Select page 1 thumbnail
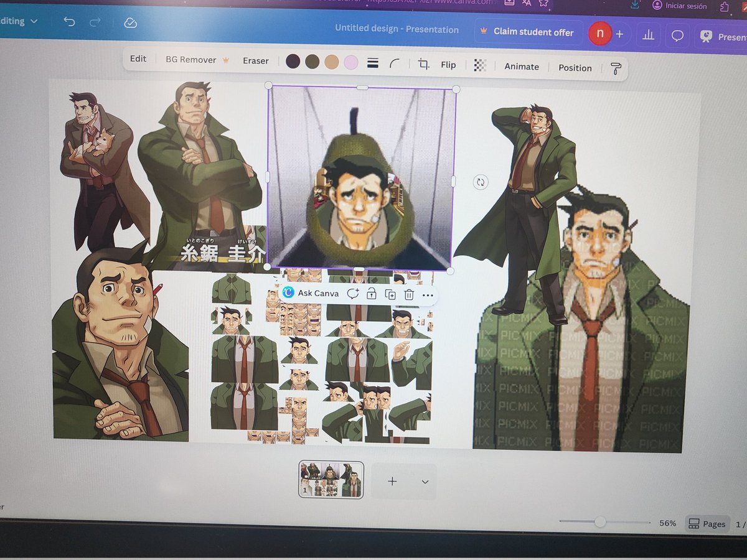Image resolution: width=747 pixels, height=560 pixels. 331,480
